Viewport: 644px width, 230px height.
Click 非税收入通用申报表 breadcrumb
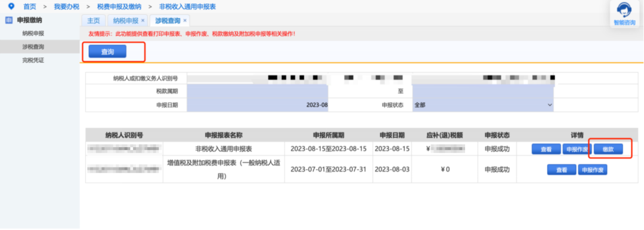coord(187,7)
